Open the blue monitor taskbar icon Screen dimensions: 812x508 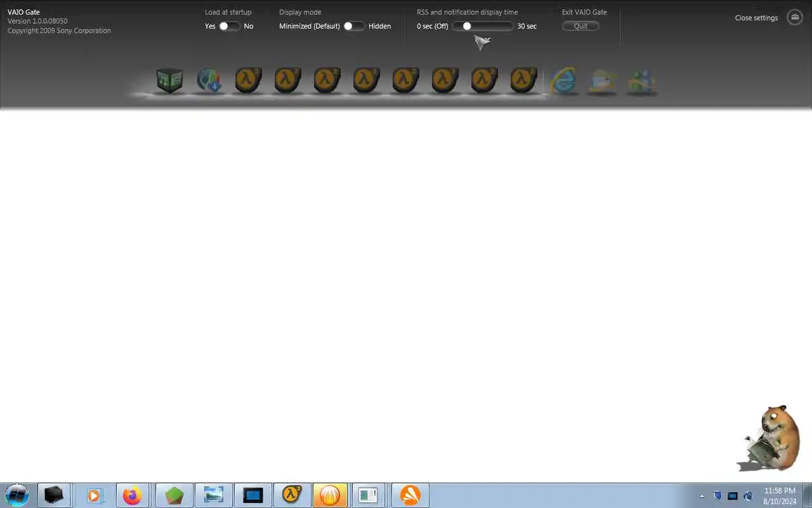pos(253,495)
